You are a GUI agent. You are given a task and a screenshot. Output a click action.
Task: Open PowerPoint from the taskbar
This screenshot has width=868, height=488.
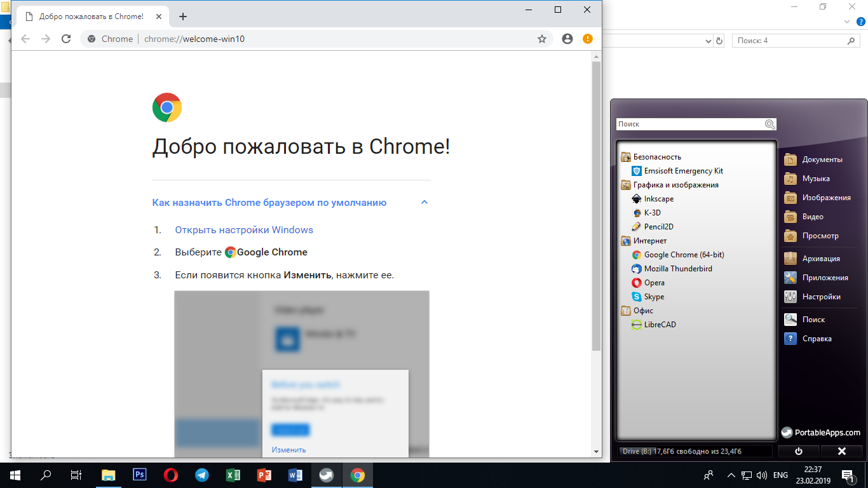tap(264, 475)
